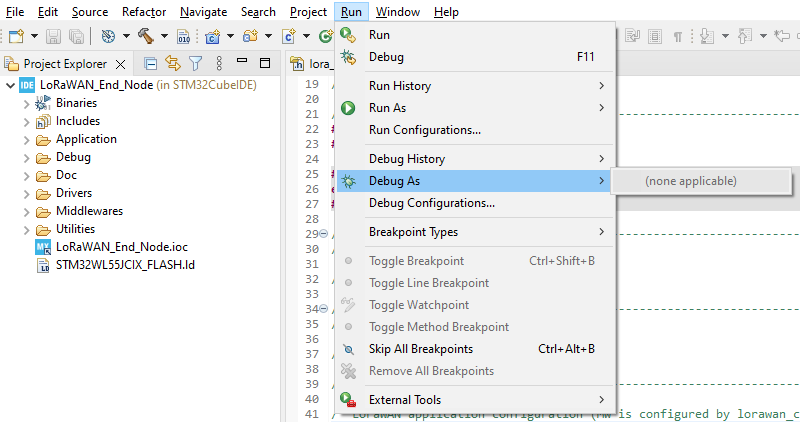Screen dimensions: 800x422
Task: Open Project Explorer view menu dots
Action: pos(219,63)
